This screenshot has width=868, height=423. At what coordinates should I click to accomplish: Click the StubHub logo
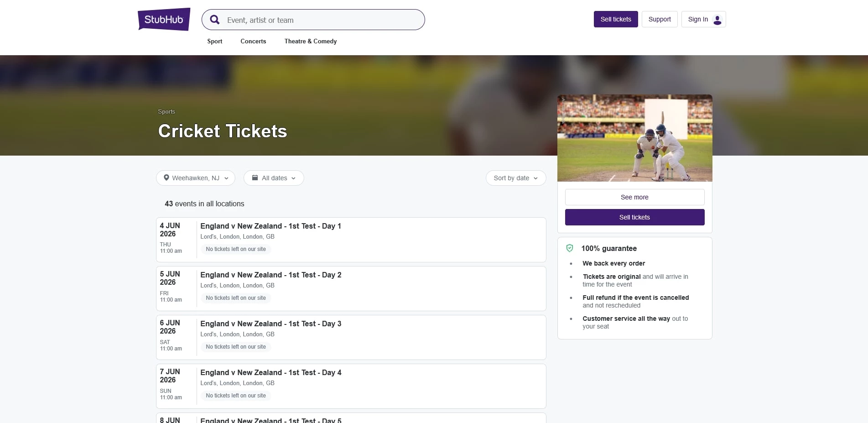click(164, 19)
